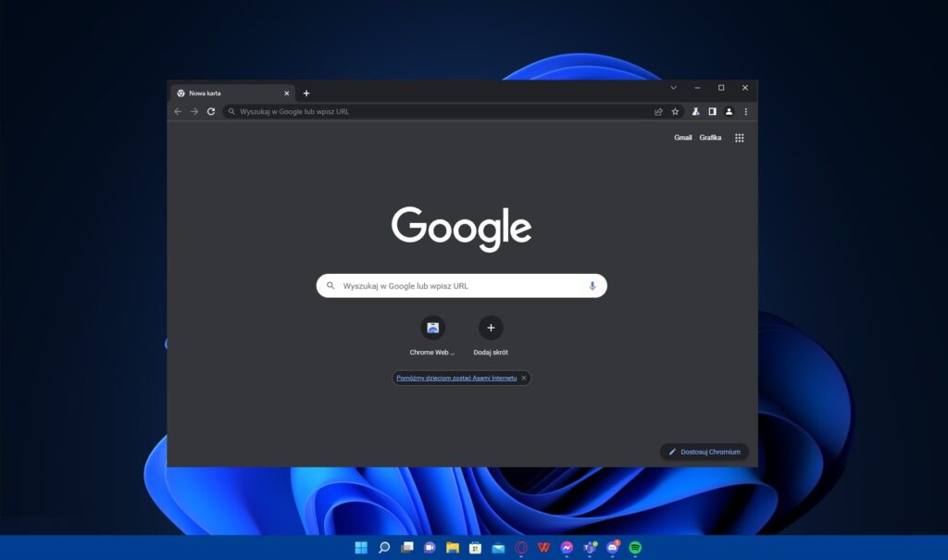The height and width of the screenshot is (560, 948).
Task: Open WPS Office from the taskbar
Action: pos(543,547)
